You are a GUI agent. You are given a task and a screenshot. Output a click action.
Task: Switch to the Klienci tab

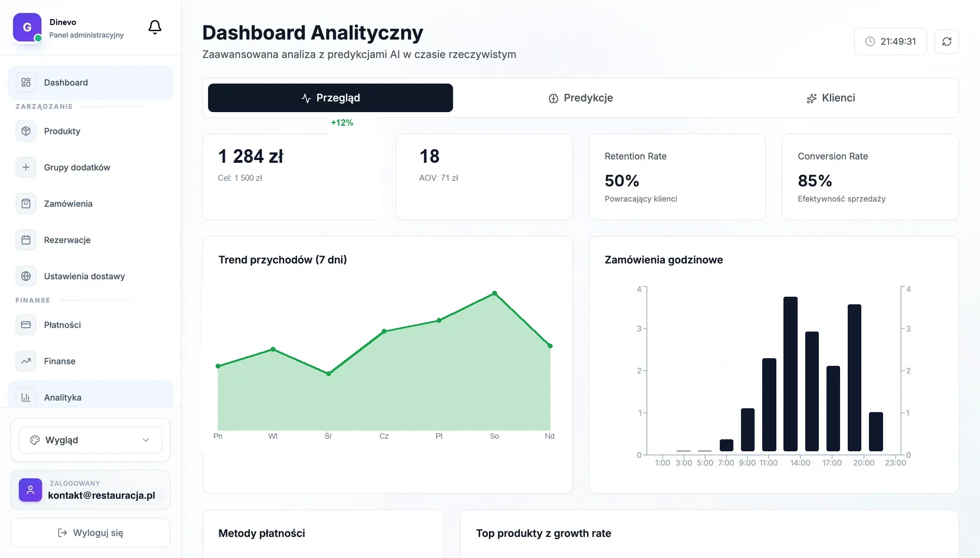tap(831, 98)
